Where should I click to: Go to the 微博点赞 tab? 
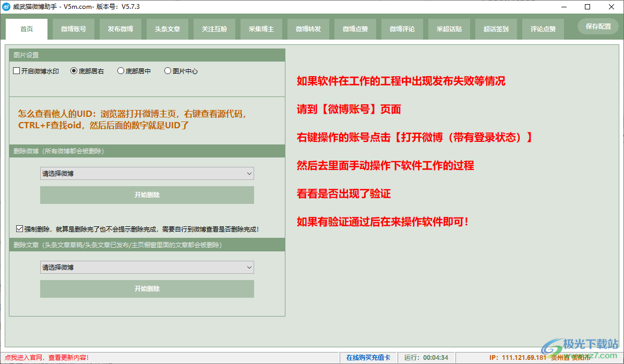pyautogui.click(x=355, y=29)
